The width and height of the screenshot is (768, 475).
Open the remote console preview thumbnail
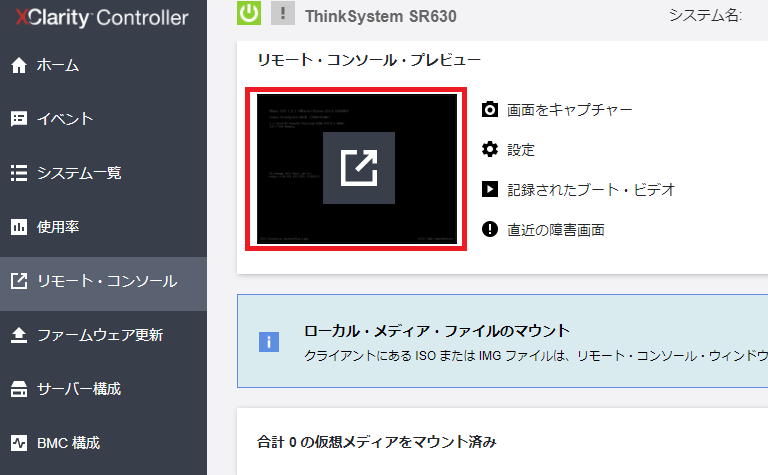click(357, 169)
